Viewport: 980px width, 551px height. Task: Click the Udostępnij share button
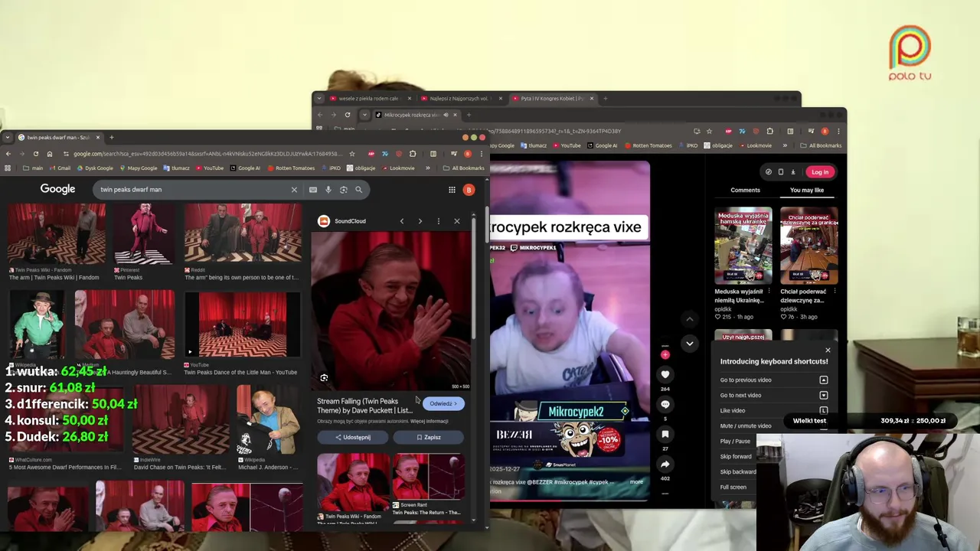click(x=352, y=437)
